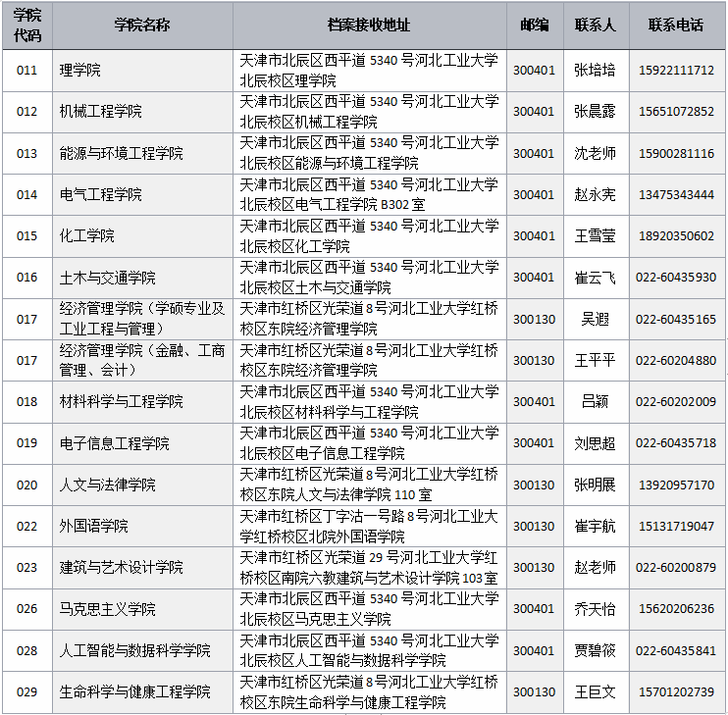The height and width of the screenshot is (715, 728).
Task: Click phone number 15922111712
Action: click(x=676, y=70)
